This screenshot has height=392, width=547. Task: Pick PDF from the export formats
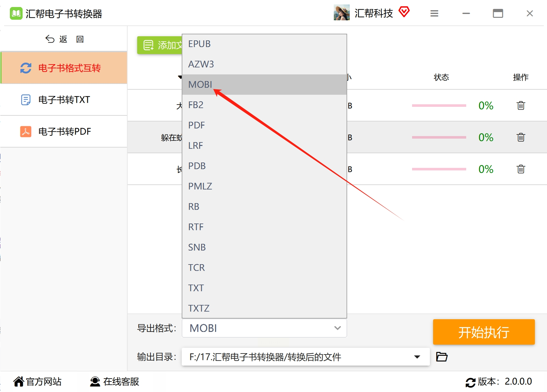[x=264, y=125]
